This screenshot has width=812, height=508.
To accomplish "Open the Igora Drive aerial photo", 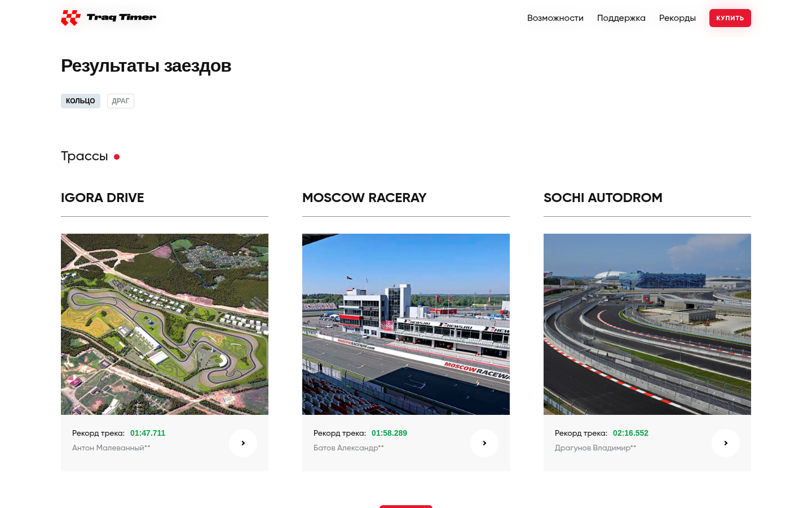I will click(x=165, y=324).
